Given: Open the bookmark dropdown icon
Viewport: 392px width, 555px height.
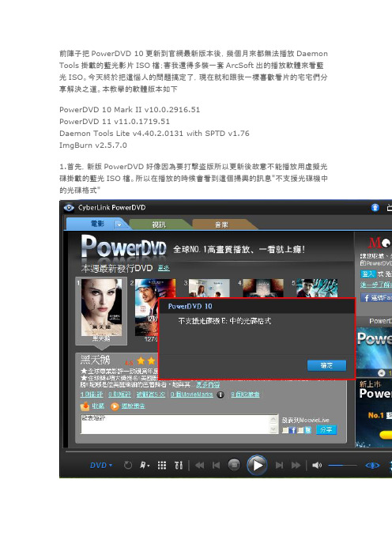Looking at the screenshot, I should pyautogui.click(x=145, y=466).
